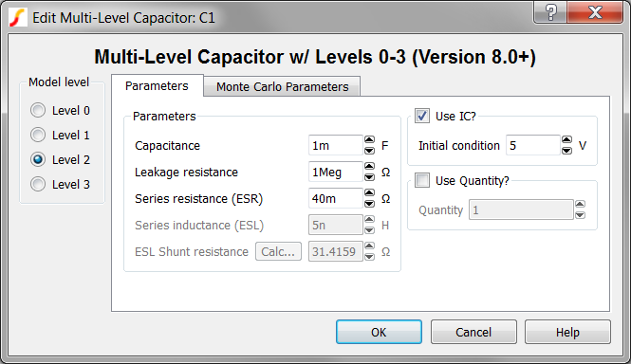Enable the Use Quantity? checkbox
Viewport: 631px width, 364px height.
click(x=422, y=180)
